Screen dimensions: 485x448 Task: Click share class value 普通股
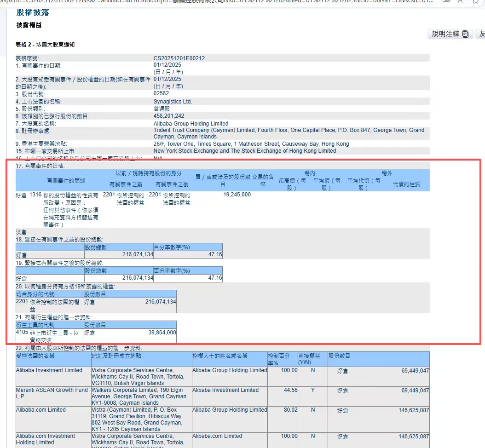[x=162, y=109]
